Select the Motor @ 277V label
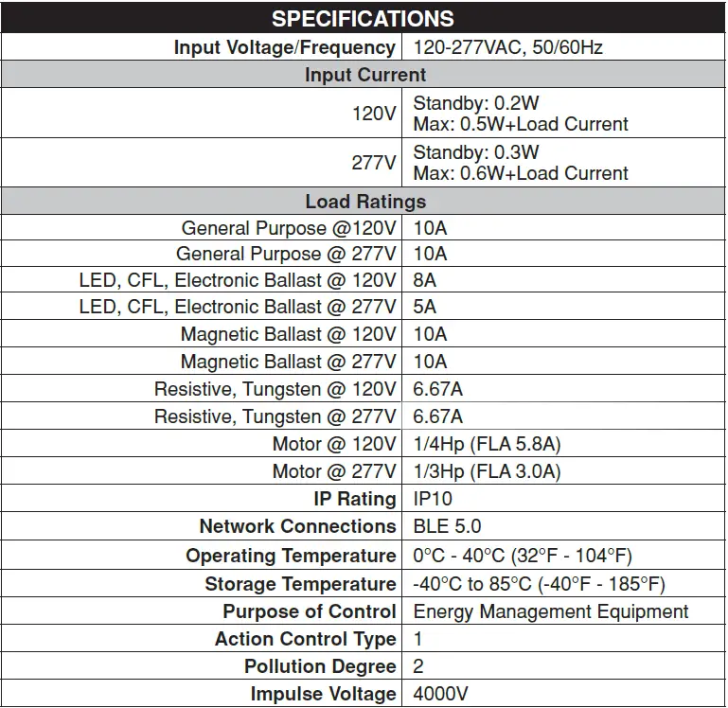This screenshot has height=708, width=728. [334, 471]
